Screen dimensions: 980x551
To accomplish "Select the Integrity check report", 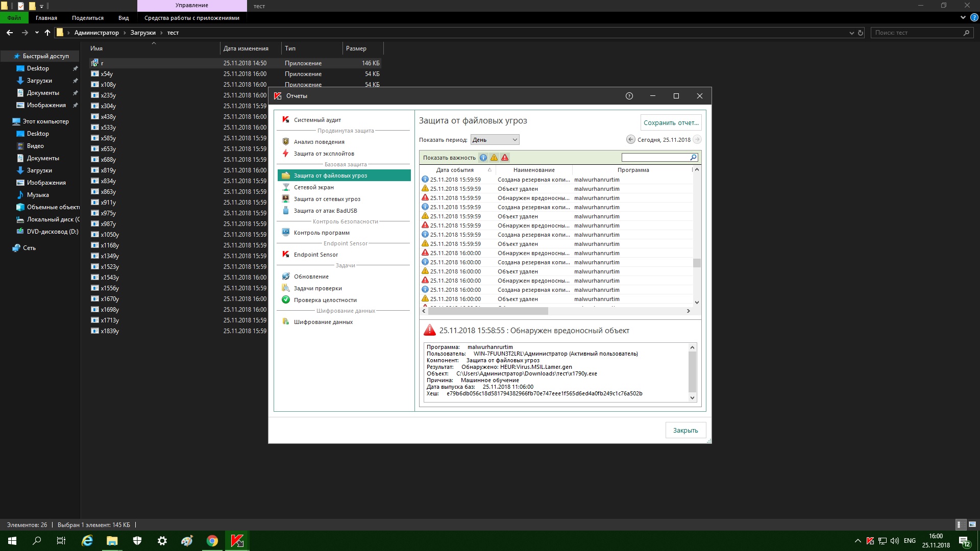I will (x=325, y=300).
